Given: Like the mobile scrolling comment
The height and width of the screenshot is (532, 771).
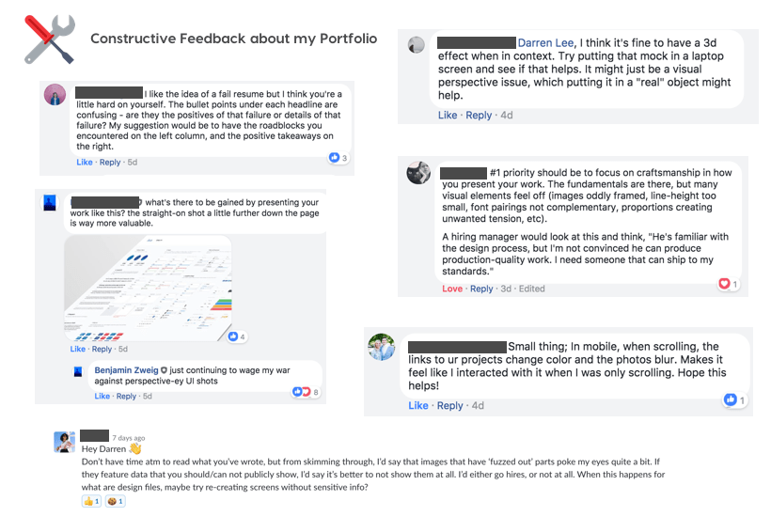Looking at the screenshot, I should [418, 406].
